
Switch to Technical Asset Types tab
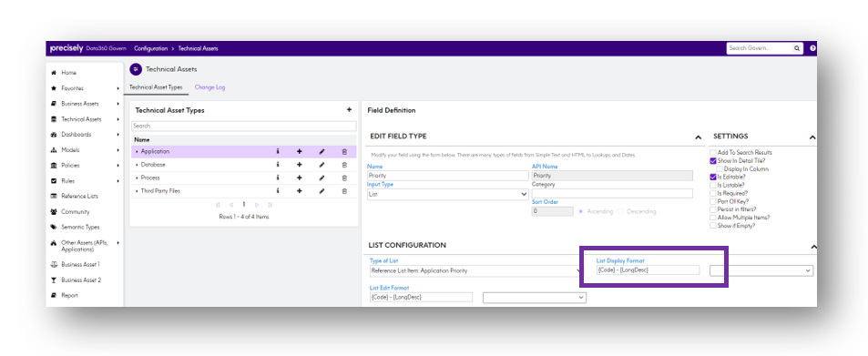(x=156, y=87)
